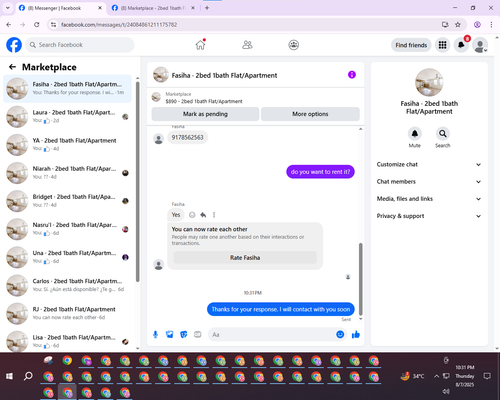The width and height of the screenshot is (500, 400).
Task: Expand Chat members section
Action: tap(429, 182)
